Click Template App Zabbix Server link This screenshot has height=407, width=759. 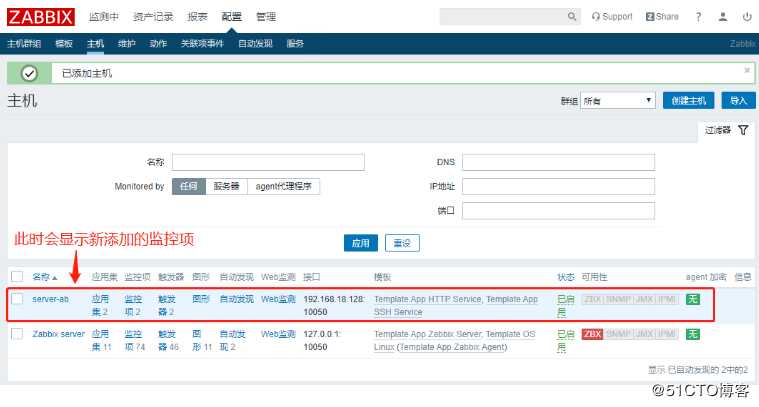[x=428, y=334]
